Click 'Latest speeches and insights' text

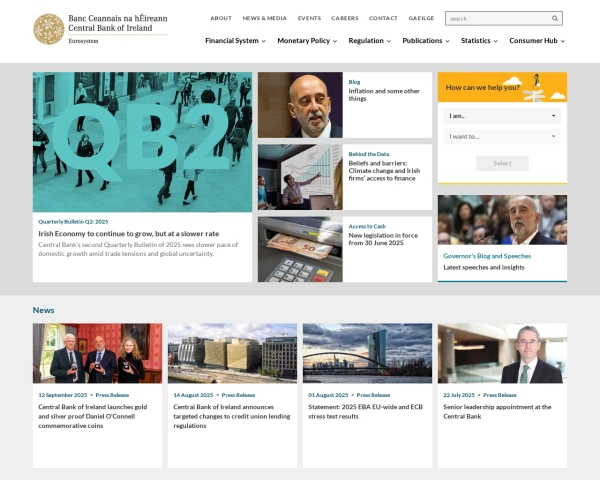[484, 267]
